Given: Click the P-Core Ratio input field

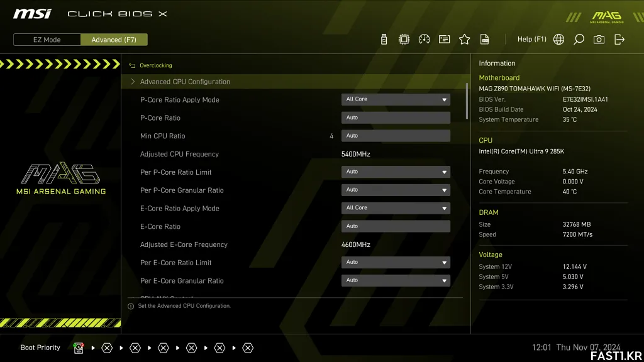Looking at the screenshot, I should pyautogui.click(x=396, y=118).
